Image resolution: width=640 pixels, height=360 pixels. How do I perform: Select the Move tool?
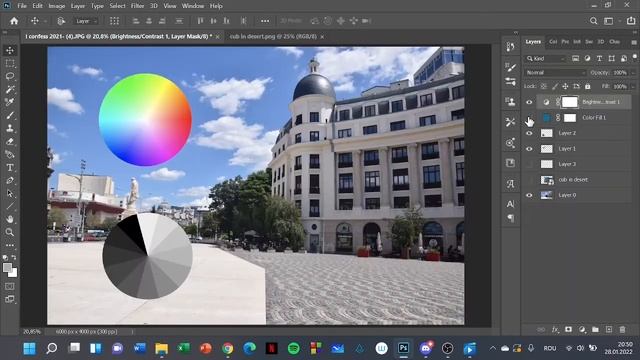point(10,51)
